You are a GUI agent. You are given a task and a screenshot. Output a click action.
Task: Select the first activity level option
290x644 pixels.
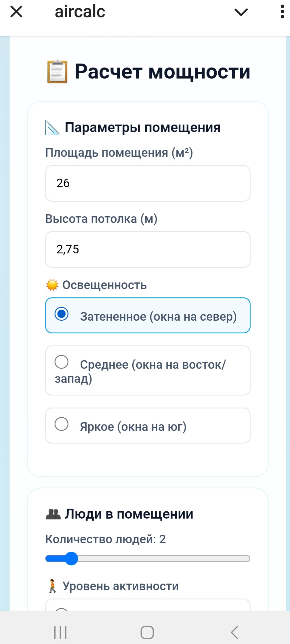pos(147,610)
